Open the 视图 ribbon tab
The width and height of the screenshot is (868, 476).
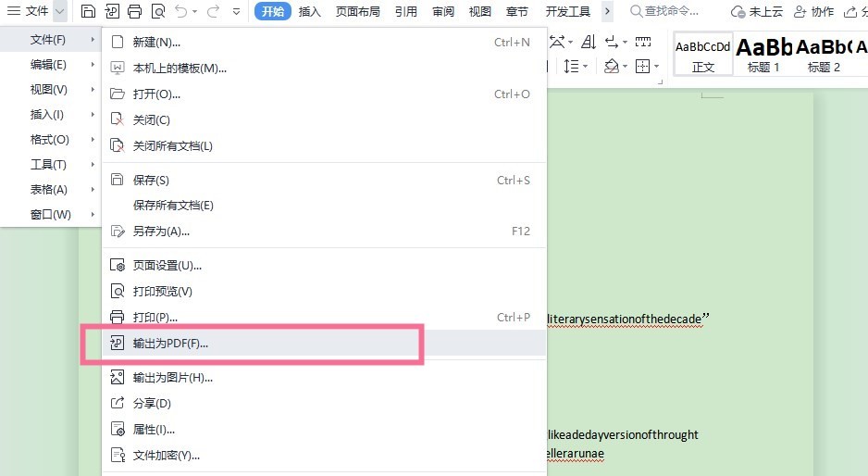[480, 11]
